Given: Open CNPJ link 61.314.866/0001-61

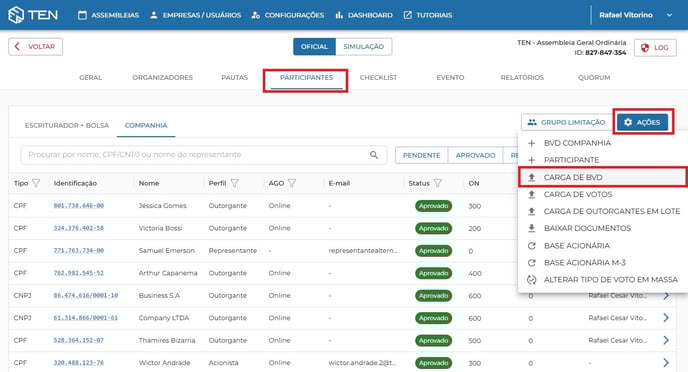Looking at the screenshot, I should (86, 318).
